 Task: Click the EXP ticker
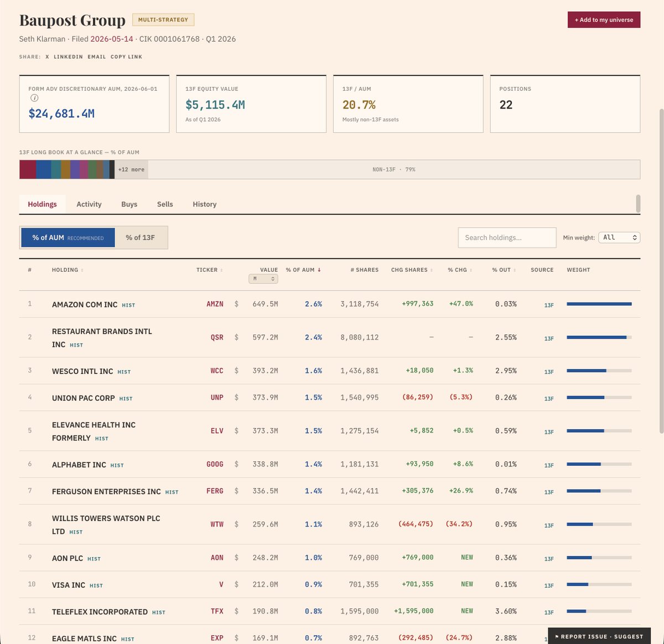coord(217,638)
